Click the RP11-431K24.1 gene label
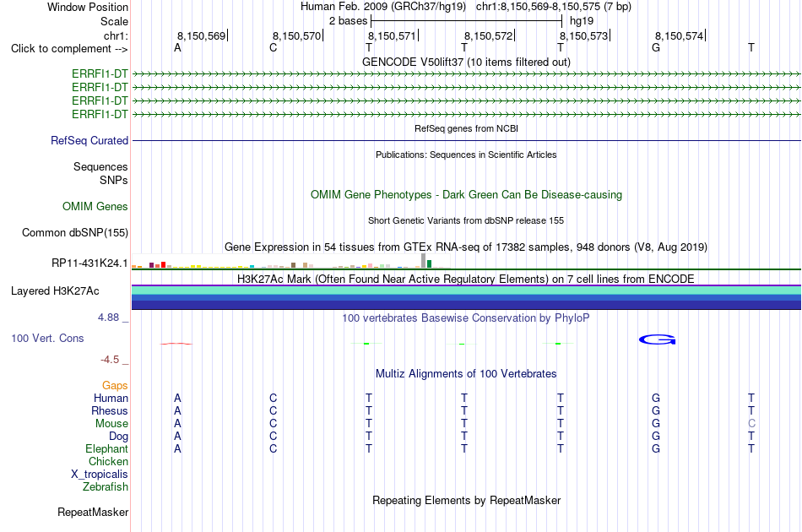The image size is (802, 532). pyautogui.click(x=89, y=263)
